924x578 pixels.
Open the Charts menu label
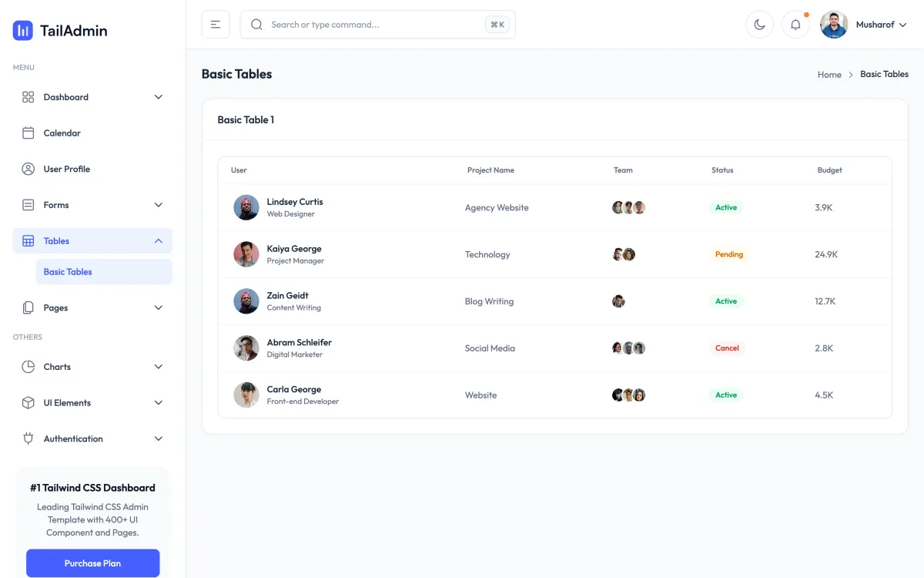coord(57,367)
